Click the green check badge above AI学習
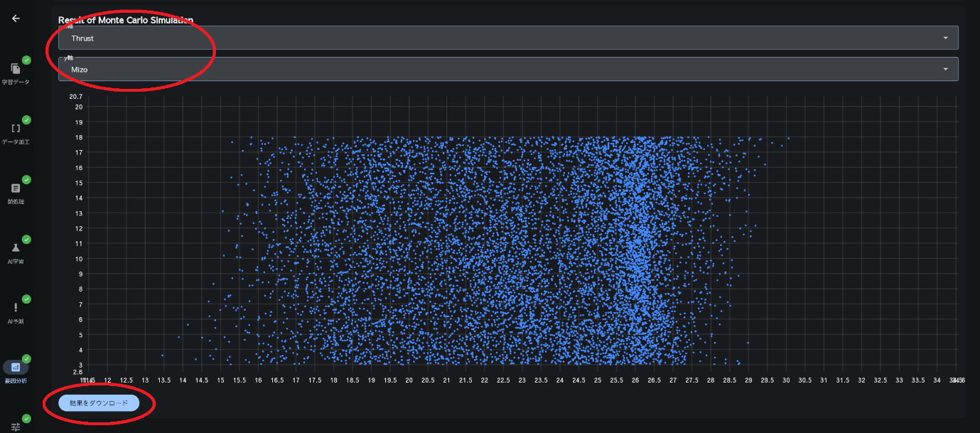Viewport: 980px width, 433px height. [26, 240]
